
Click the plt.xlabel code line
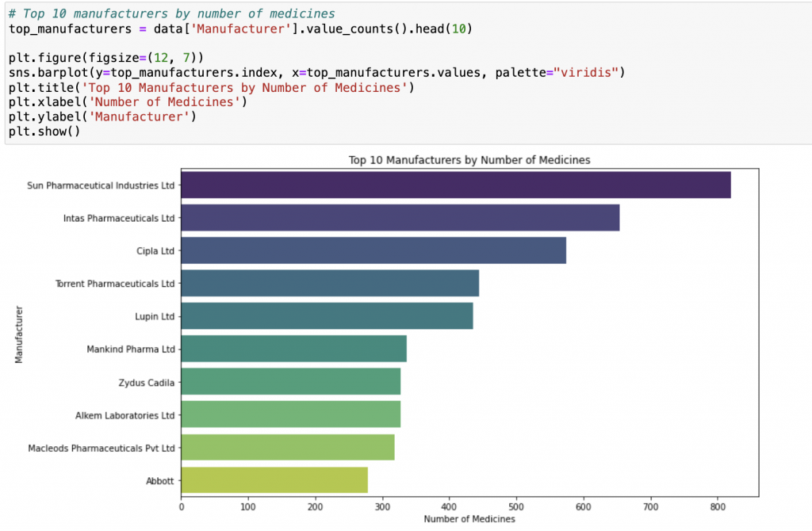click(128, 102)
